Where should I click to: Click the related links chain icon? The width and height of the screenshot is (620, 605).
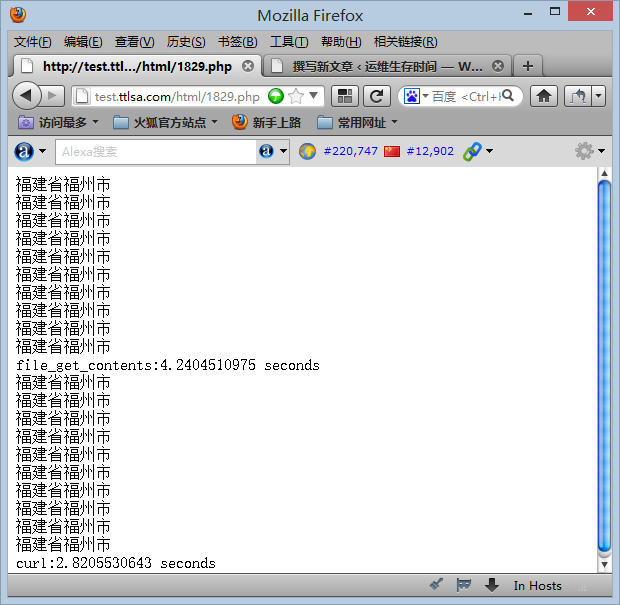click(472, 151)
